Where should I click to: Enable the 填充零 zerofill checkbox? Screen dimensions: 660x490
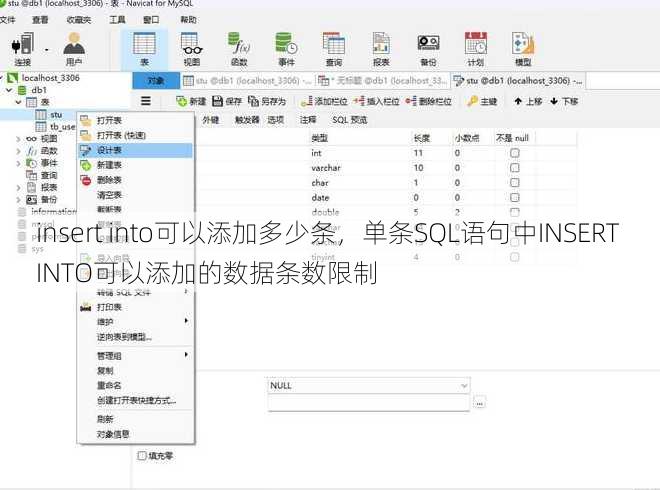(x=142, y=455)
